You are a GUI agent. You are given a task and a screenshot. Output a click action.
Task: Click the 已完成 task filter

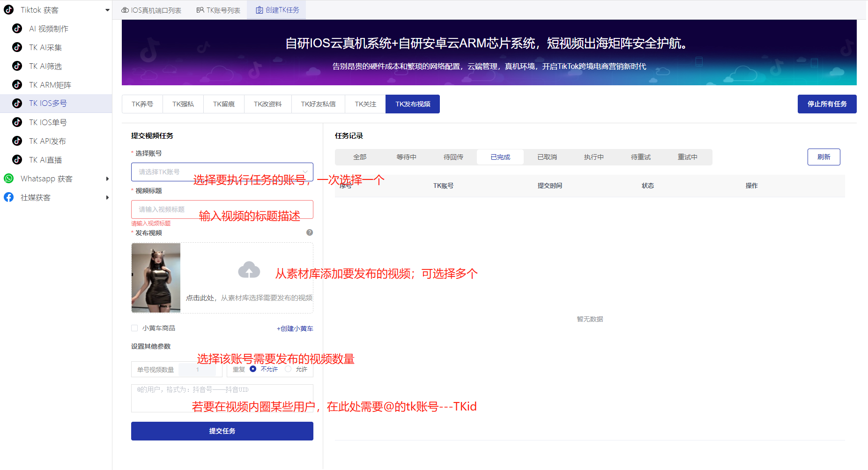[x=500, y=157]
